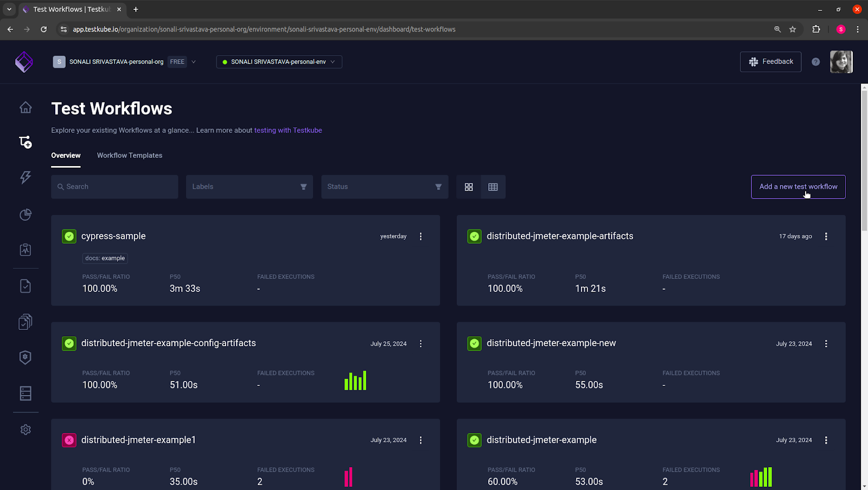Follow the 'testing with Testkube' link
The height and width of the screenshot is (490, 868).
click(x=288, y=130)
